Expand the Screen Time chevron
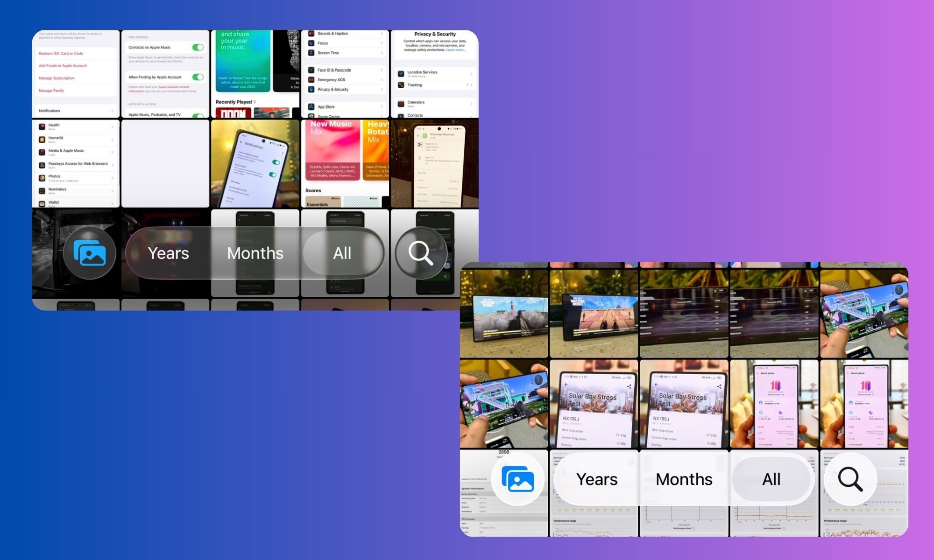 [382, 53]
